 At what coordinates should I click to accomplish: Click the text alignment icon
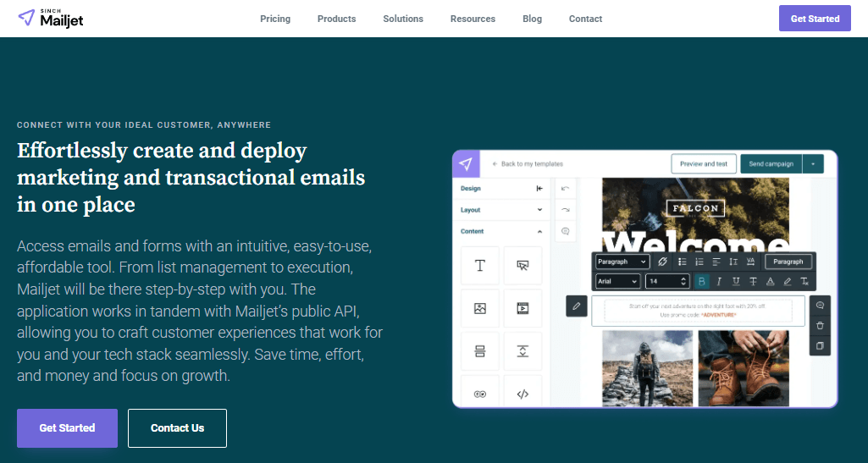716,262
